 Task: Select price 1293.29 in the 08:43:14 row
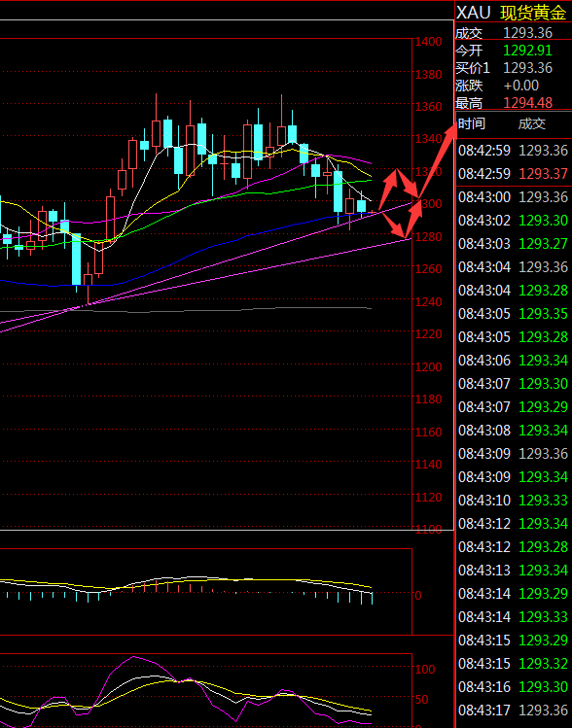[x=543, y=593]
